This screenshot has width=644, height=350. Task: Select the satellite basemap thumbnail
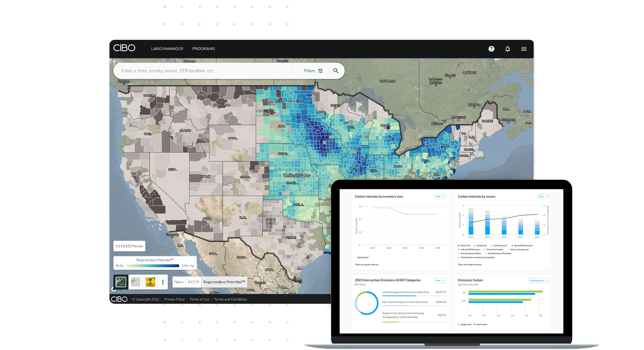[121, 282]
